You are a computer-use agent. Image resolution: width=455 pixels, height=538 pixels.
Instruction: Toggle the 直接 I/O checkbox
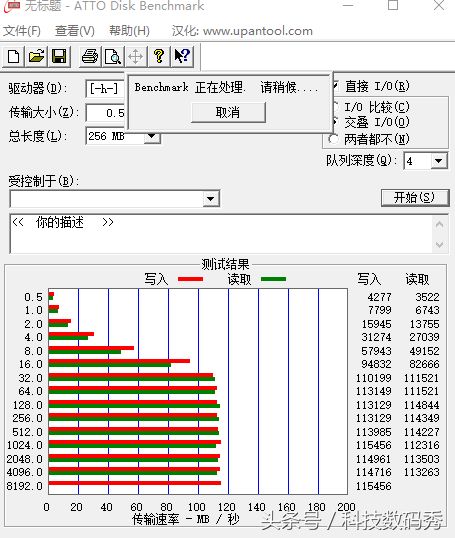tap(335, 86)
